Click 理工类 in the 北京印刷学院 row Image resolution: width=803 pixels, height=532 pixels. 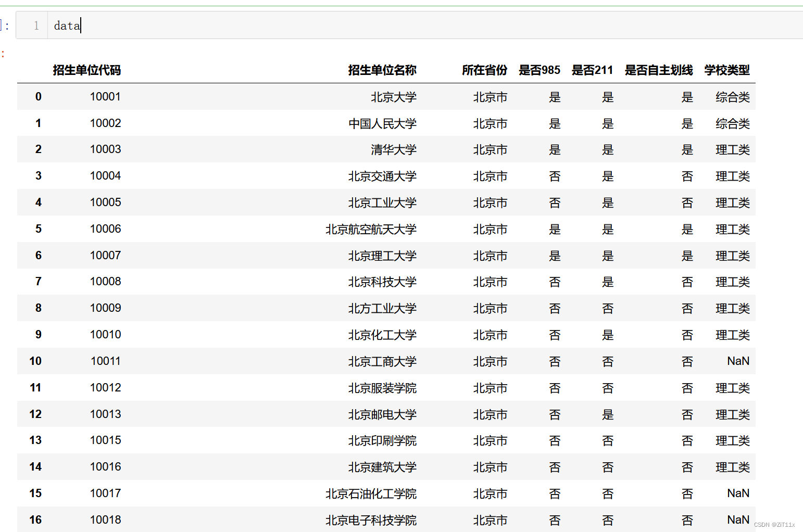coord(733,441)
